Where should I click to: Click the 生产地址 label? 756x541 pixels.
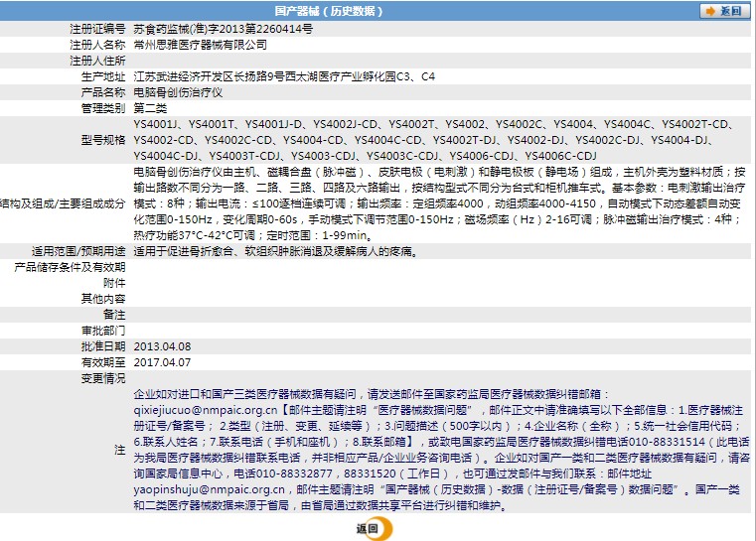[x=103, y=76]
